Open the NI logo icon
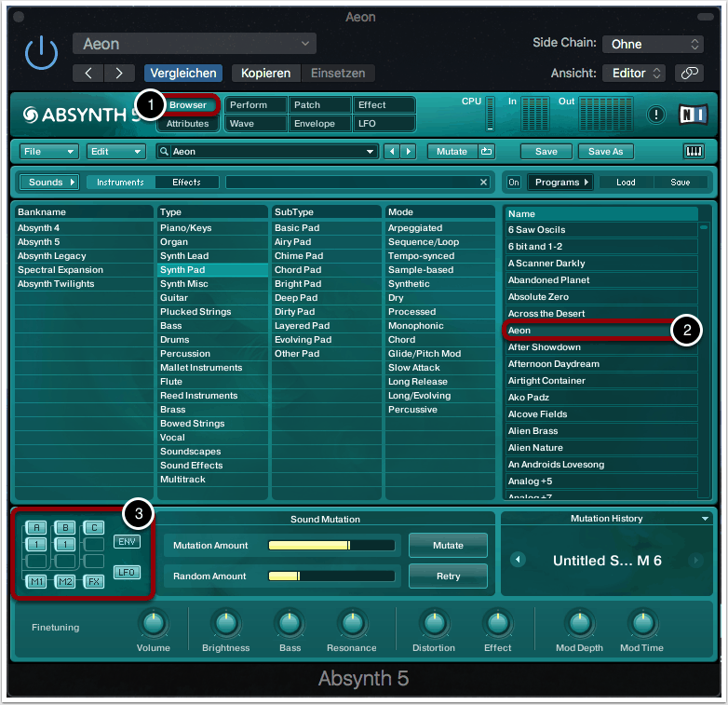This screenshot has width=728, height=705. (x=692, y=115)
